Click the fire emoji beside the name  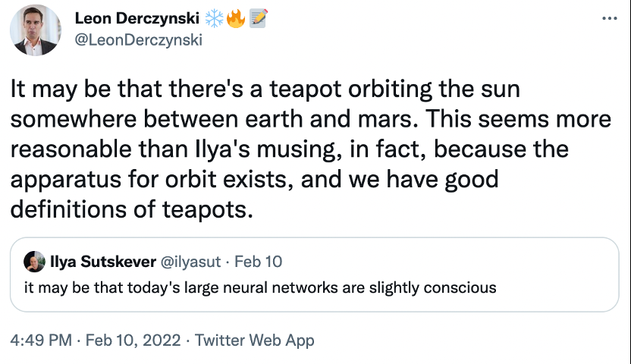(236, 18)
